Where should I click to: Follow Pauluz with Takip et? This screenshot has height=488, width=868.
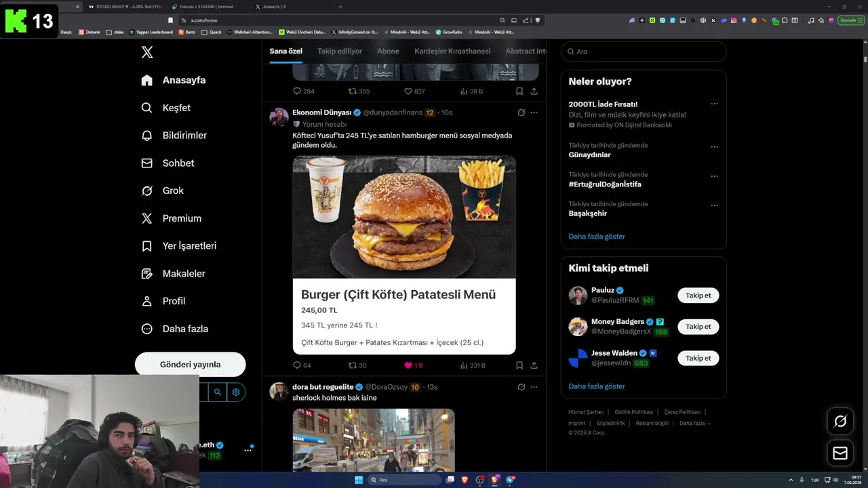[x=698, y=296]
